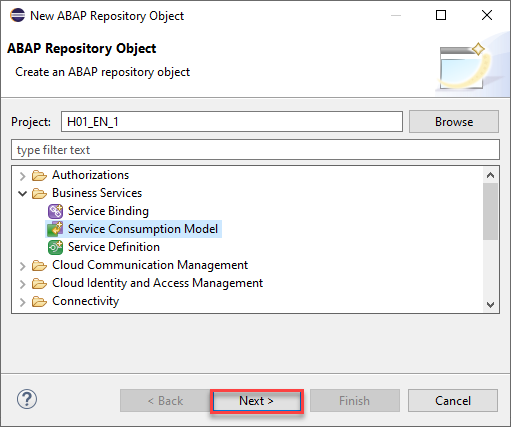The image size is (511, 427).
Task: Click the type filter text field
Action: [x=255, y=150]
